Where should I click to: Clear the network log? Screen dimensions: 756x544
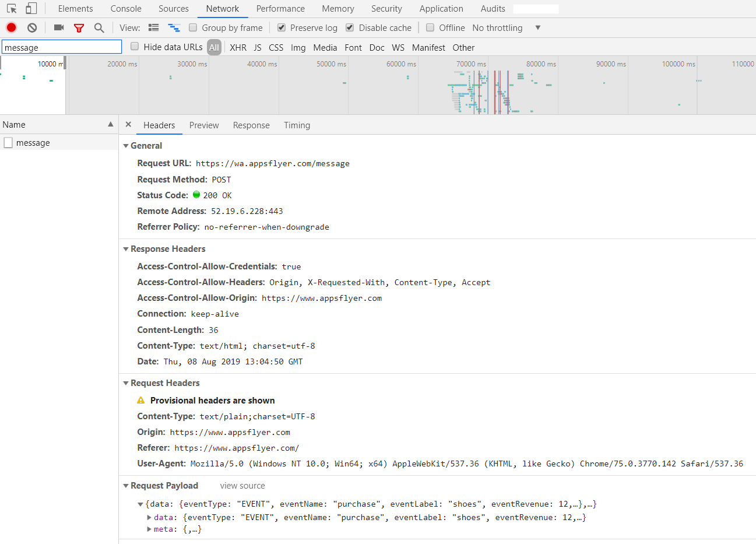32,27
